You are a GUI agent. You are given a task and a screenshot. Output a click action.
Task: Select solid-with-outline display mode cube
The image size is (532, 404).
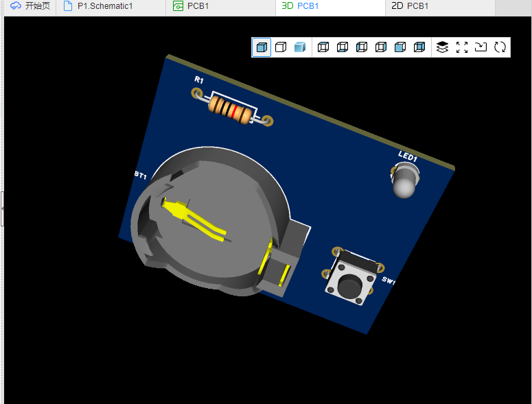pyautogui.click(x=262, y=47)
